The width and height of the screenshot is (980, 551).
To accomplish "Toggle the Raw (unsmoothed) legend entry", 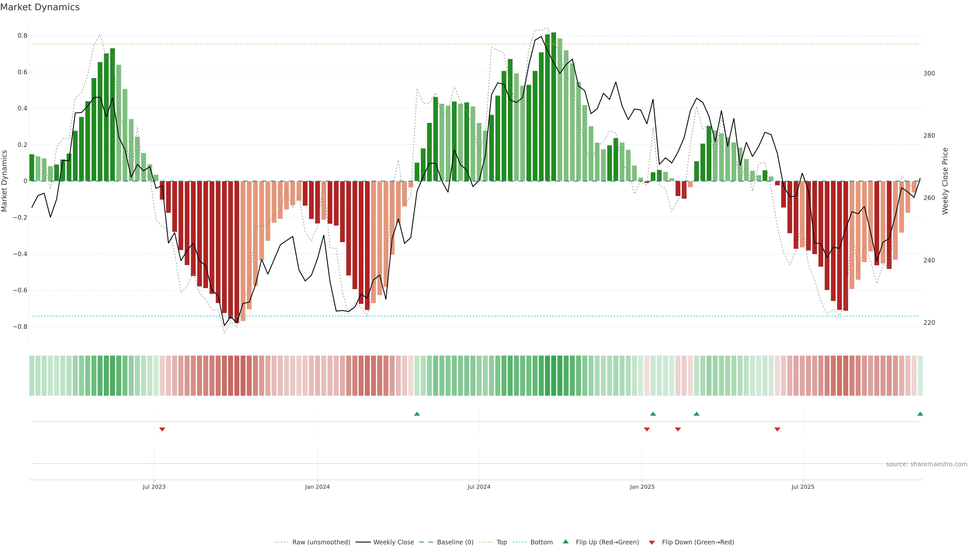I will coord(321,542).
